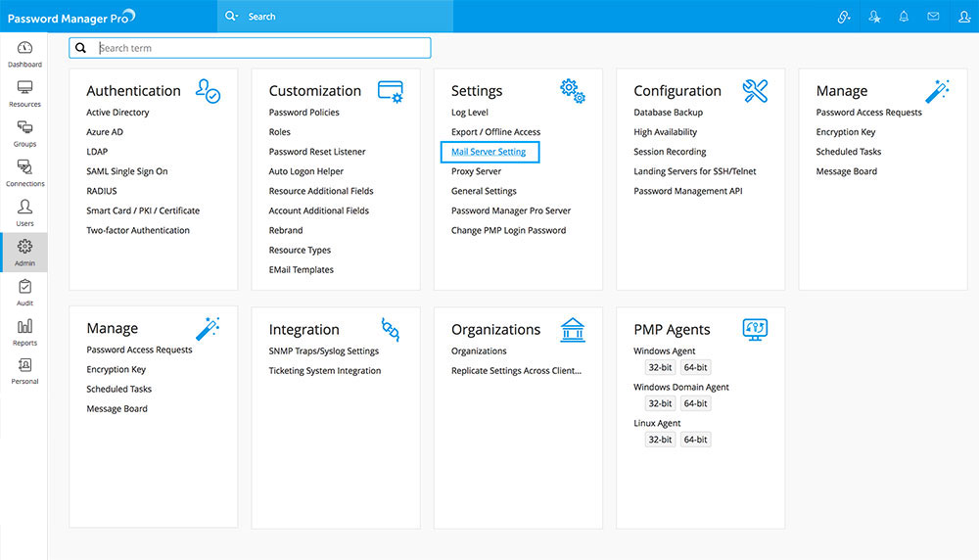Open Change PMP Login Password
This screenshot has width=979, height=560.
click(508, 230)
